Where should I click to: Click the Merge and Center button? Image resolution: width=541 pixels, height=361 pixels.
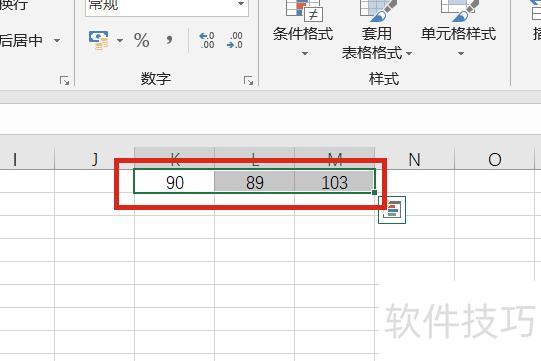coord(21,41)
